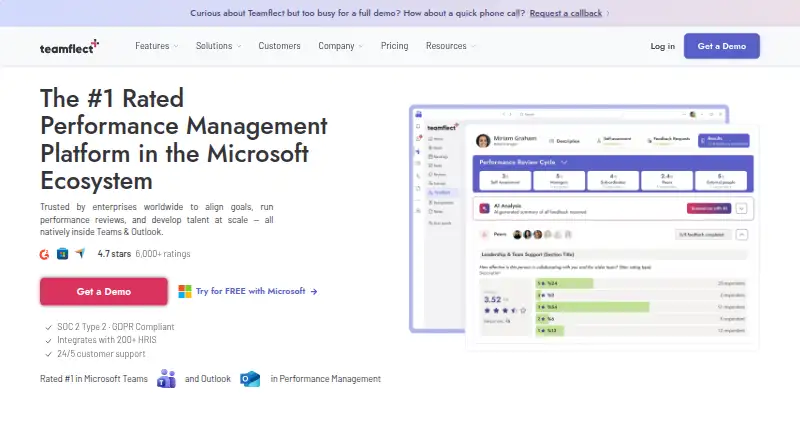This screenshot has width=800, height=440.
Task: Expand the AI Analysis panel chevron
Action: (741, 208)
